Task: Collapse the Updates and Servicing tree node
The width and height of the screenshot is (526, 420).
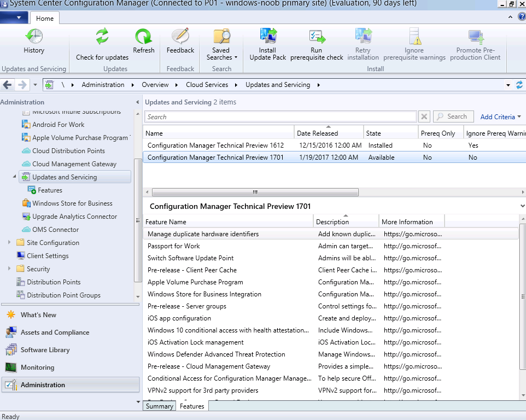Action: pos(14,176)
